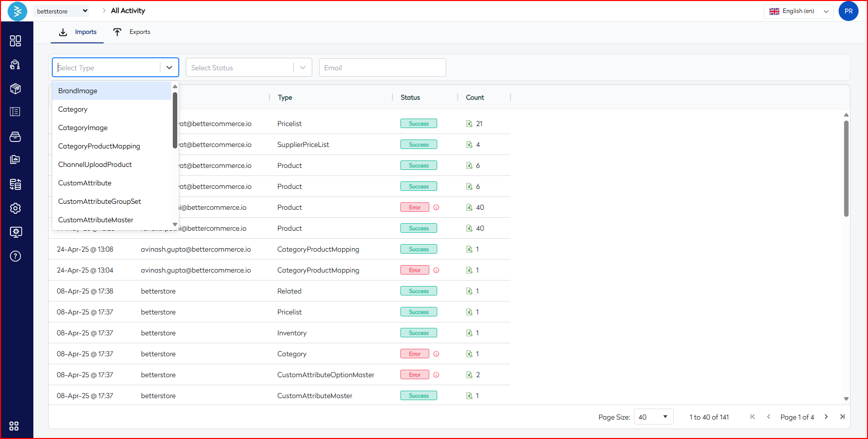Click the error info icon in CustomAttributeOptionMaster row
Image resolution: width=868 pixels, height=439 pixels.
(x=436, y=375)
